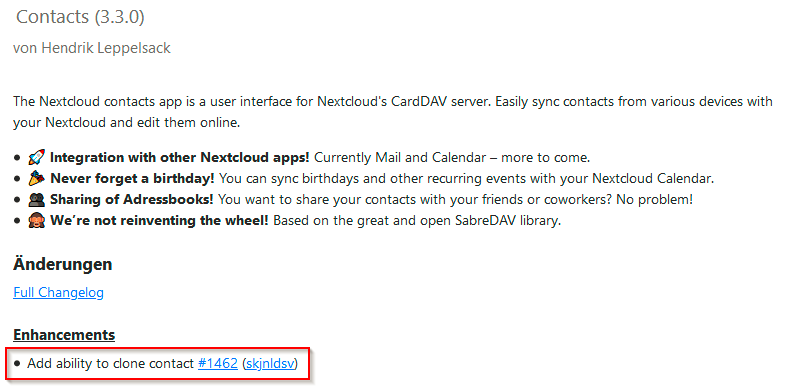Click the bullet before Add ability to clone

point(18,364)
